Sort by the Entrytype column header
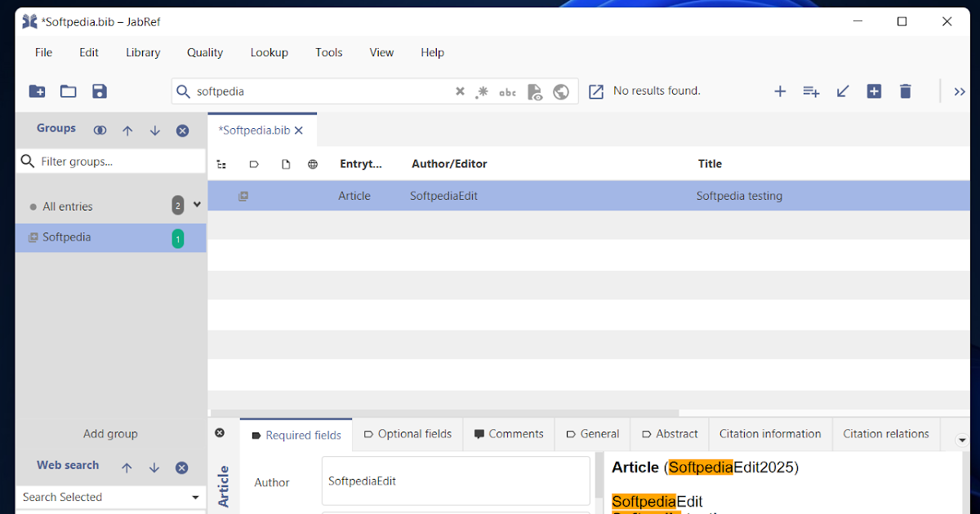This screenshot has width=980, height=514. 361,164
